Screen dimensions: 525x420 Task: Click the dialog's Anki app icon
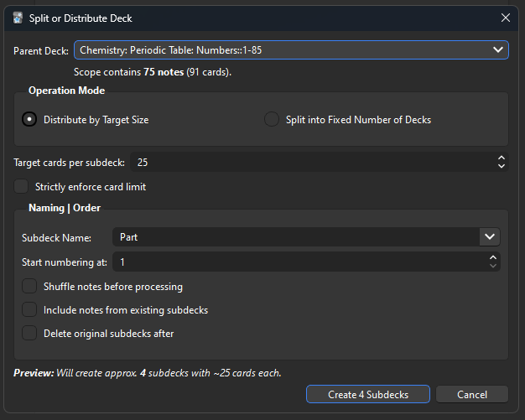[18, 18]
